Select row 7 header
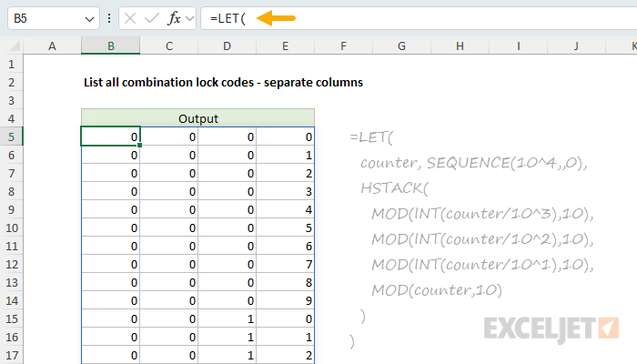 11,174
